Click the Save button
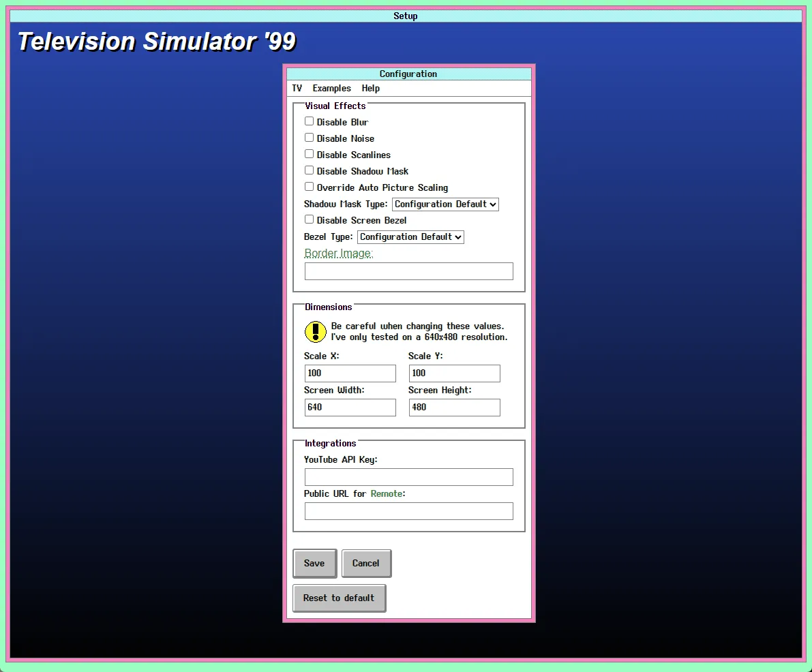Image resolution: width=812 pixels, height=672 pixels. coord(315,563)
